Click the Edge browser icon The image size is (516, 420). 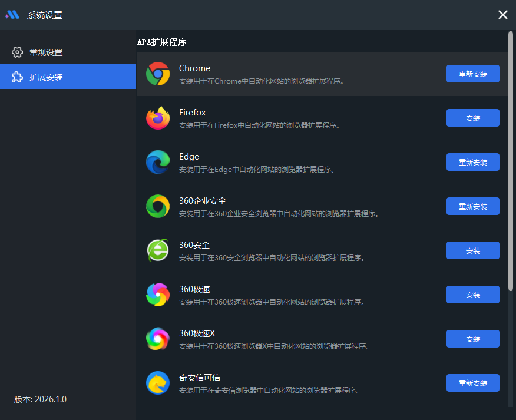tap(158, 162)
